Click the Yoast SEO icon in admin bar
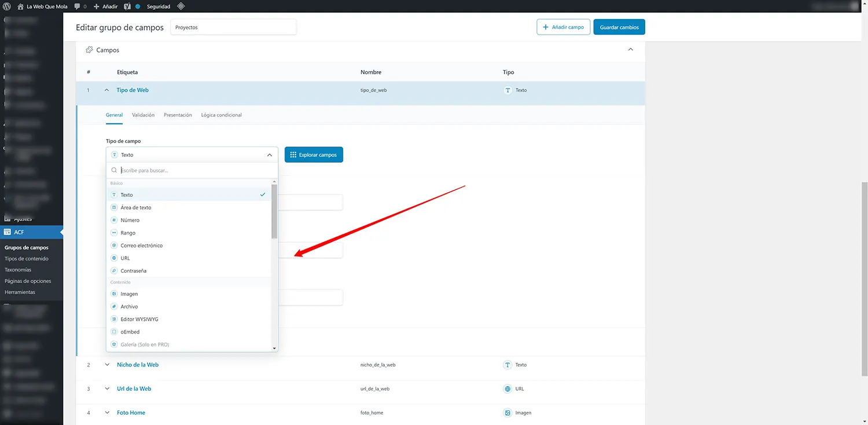The image size is (868, 425). (x=127, y=6)
